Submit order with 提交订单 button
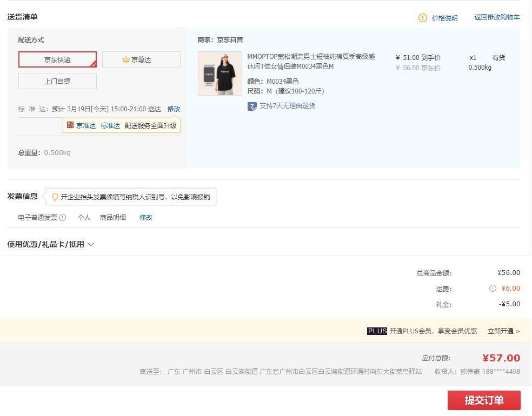This screenshot has height=416, width=532. 484,400
